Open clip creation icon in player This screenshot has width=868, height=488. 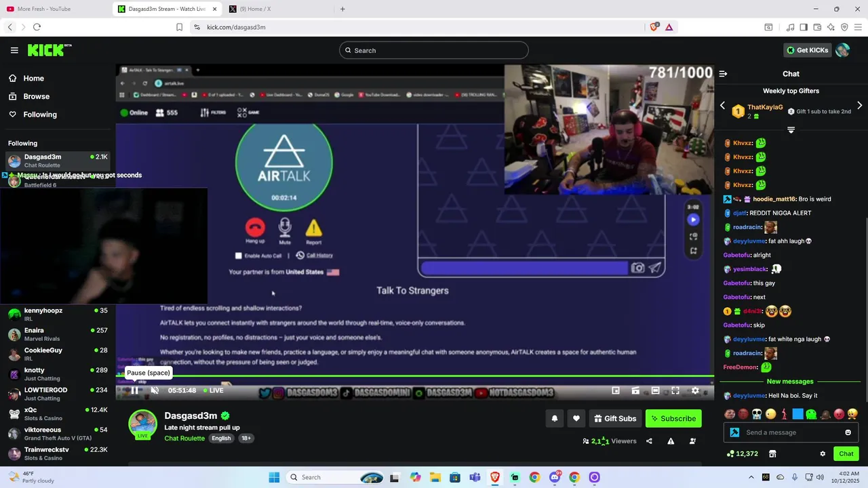[x=635, y=390]
